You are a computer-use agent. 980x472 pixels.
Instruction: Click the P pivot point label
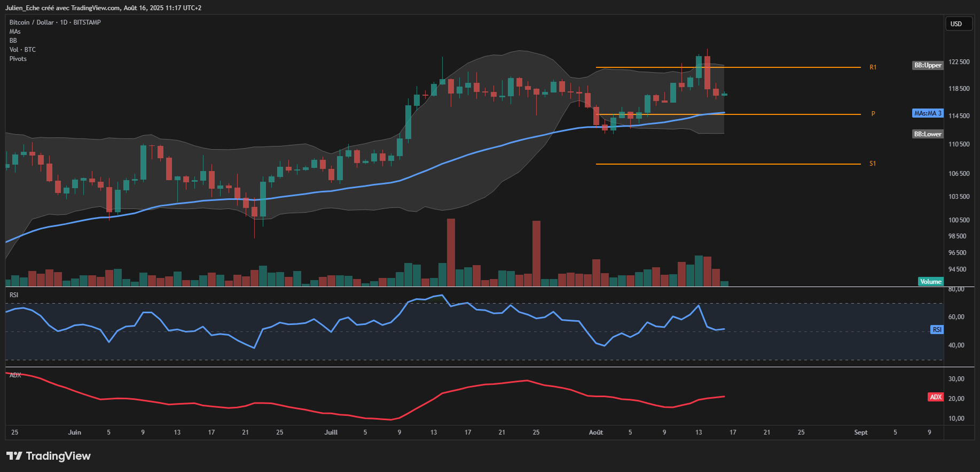tap(873, 114)
